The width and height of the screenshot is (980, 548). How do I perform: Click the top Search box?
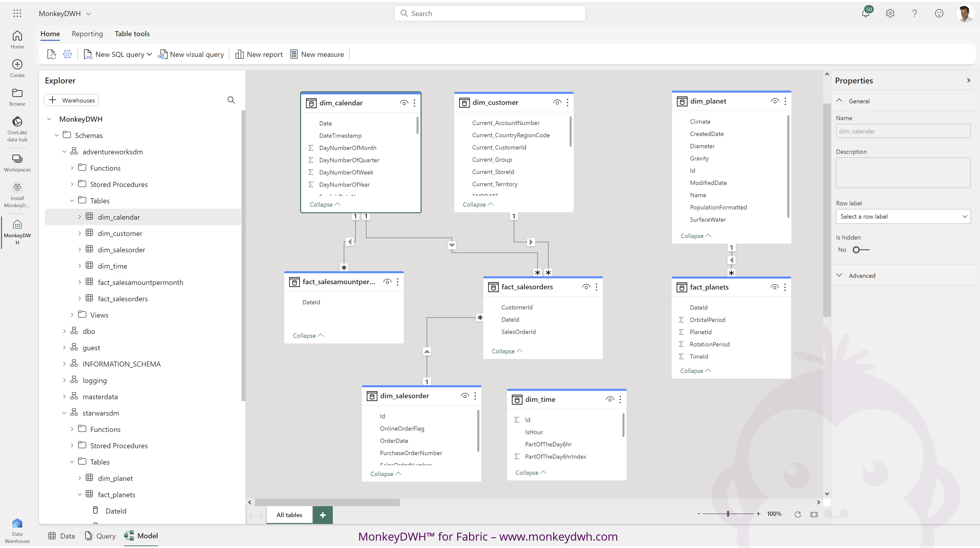pyautogui.click(x=490, y=13)
